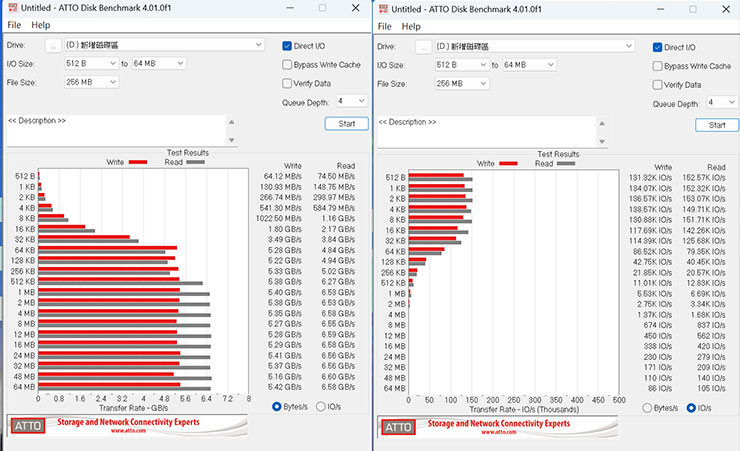Image resolution: width=740 pixels, height=451 pixels.
Task: Uncheck Direct I/O in the left window
Action: coord(287,46)
